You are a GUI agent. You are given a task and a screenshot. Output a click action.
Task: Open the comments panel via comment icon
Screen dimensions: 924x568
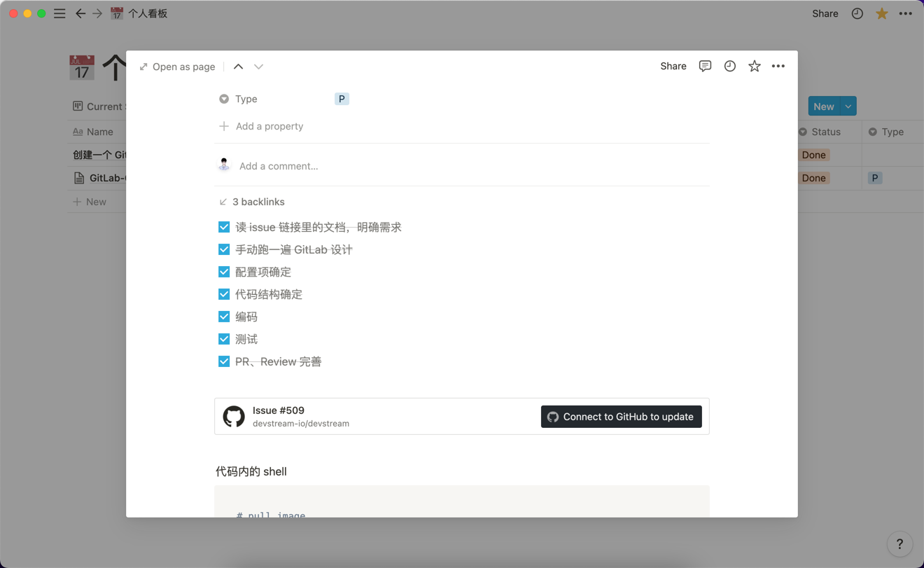tap(705, 66)
